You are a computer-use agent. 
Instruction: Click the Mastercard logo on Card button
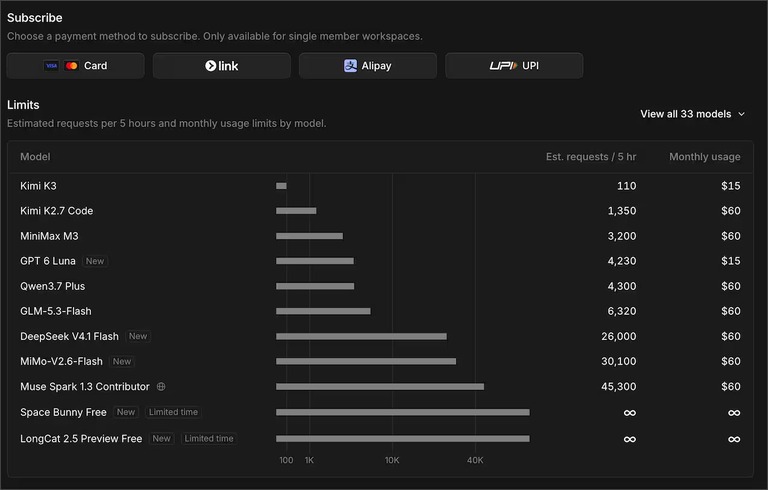coord(72,66)
